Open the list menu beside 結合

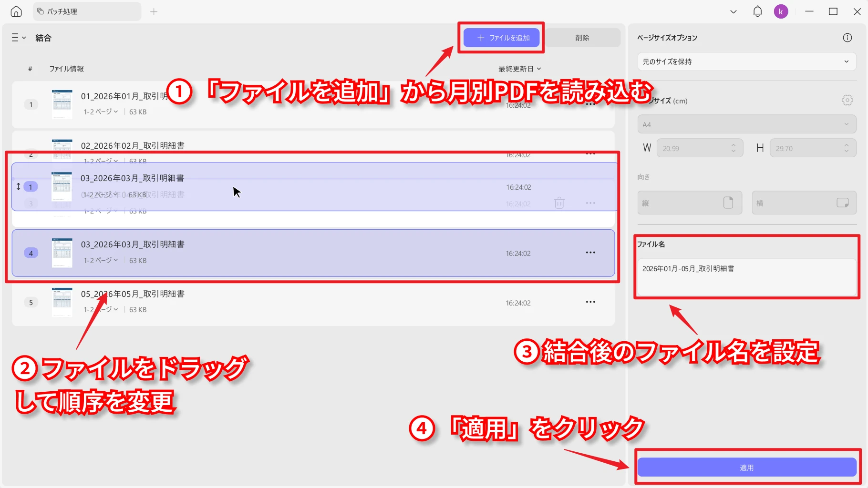click(x=19, y=38)
